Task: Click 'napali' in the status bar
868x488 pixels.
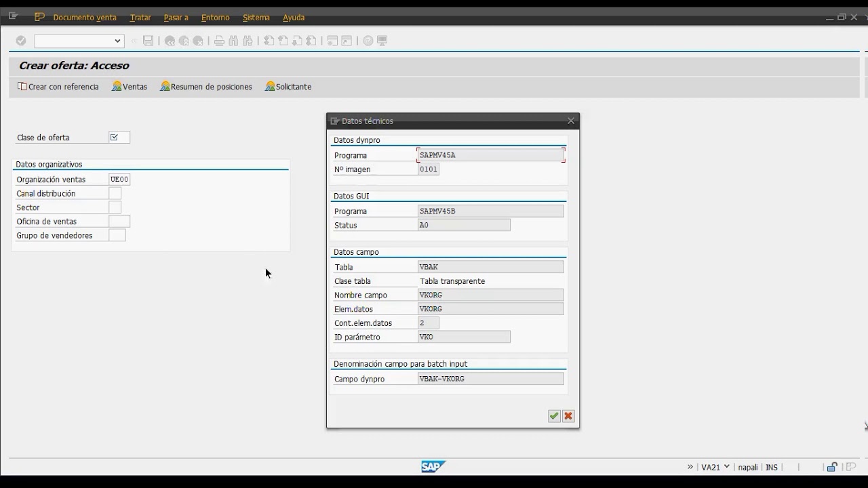Action: [748, 468]
